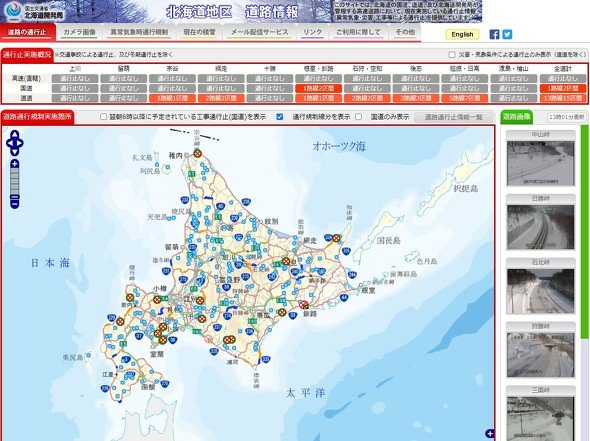Click the road closure marker near 釧路
The height and width of the screenshot is (441, 590).
pyautogui.click(x=304, y=304)
